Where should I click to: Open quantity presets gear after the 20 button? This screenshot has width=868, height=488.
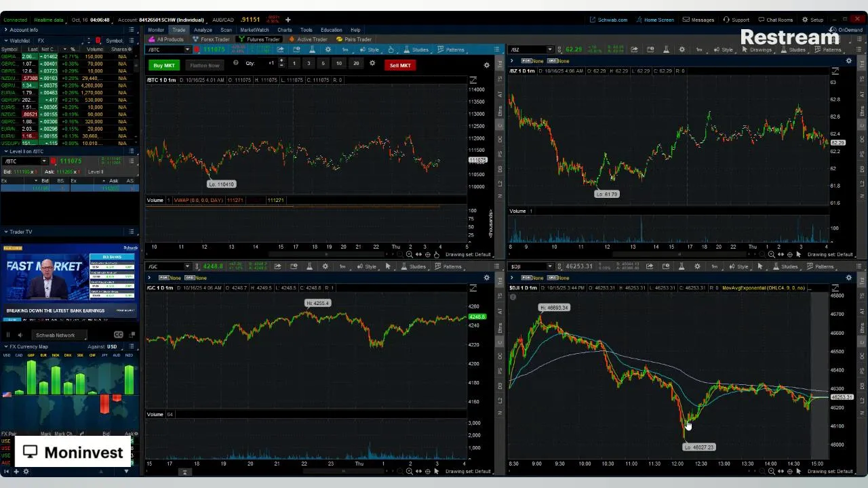[372, 63]
